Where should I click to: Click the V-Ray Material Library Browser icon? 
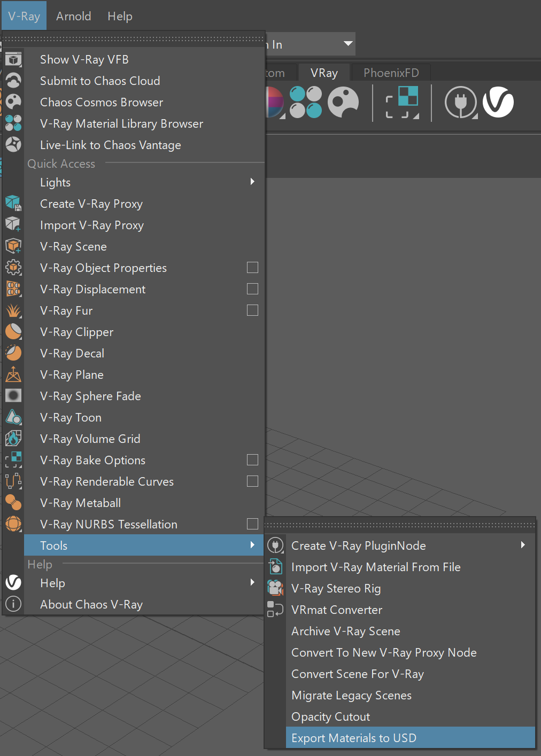point(13,123)
